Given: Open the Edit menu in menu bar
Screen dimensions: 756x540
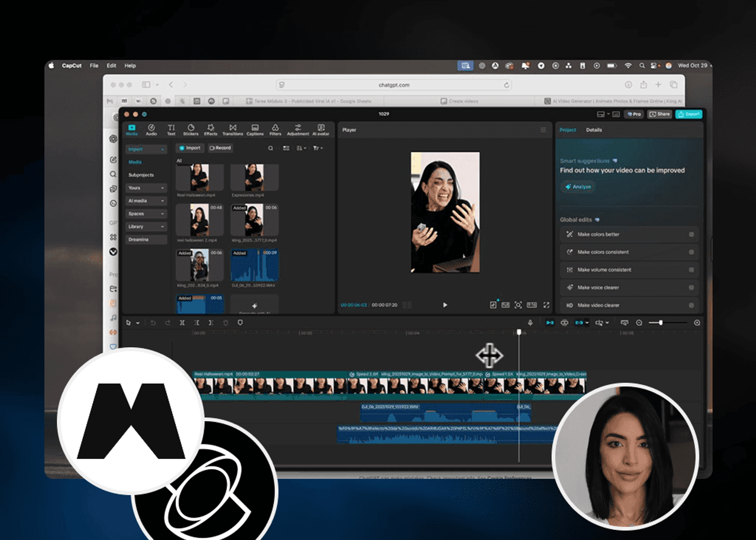Looking at the screenshot, I should click(111, 65).
